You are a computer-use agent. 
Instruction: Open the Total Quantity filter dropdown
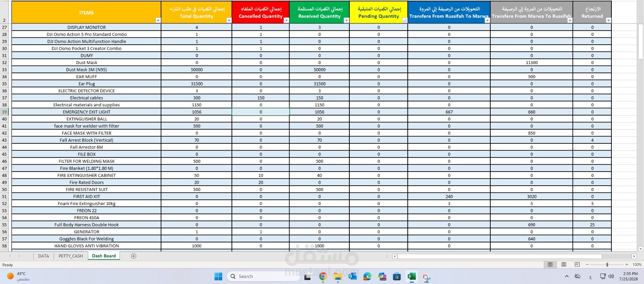229,21
